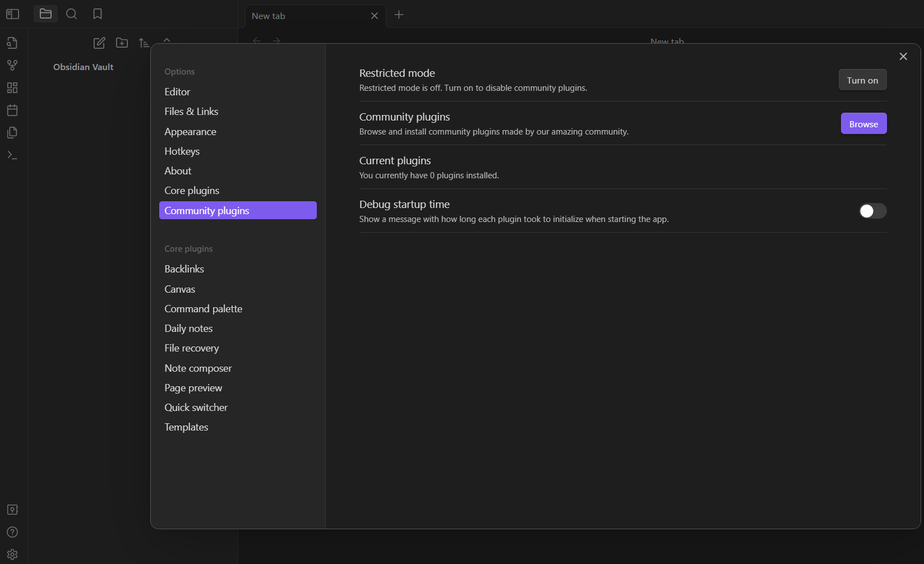Select Community plugins in settings sidebar
924x564 pixels.
coord(238,210)
